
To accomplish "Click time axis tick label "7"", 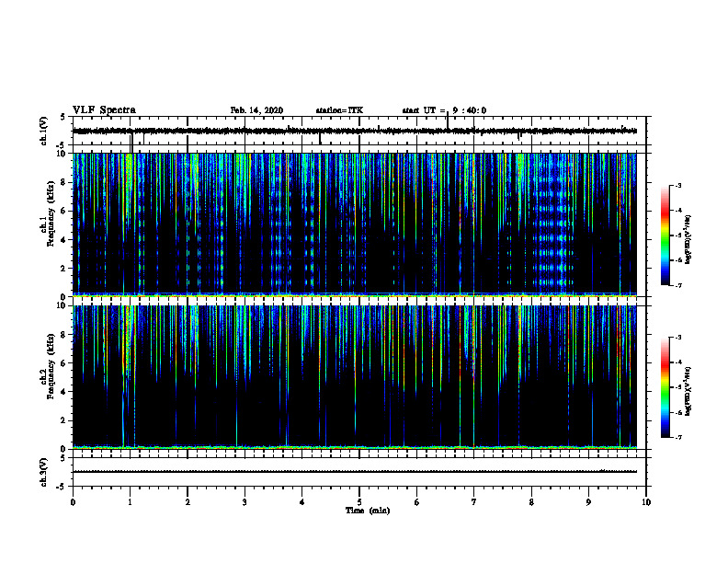I will pyautogui.click(x=474, y=502).
